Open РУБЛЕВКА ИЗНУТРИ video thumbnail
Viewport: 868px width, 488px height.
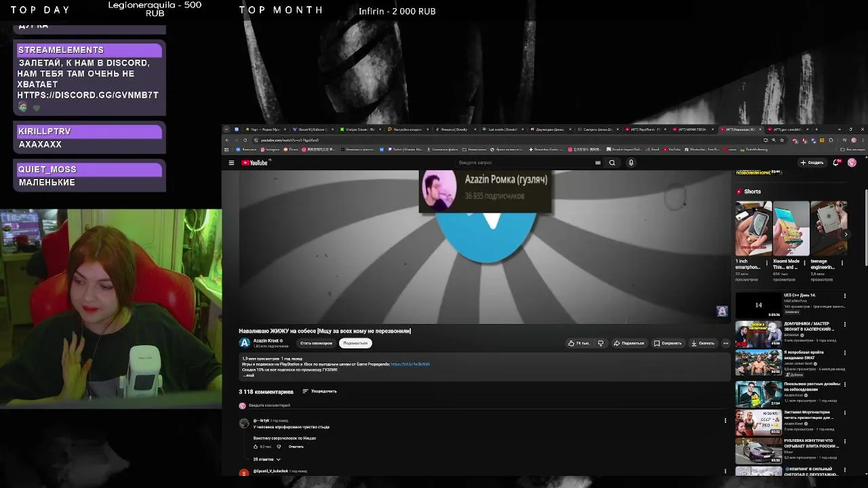click(x=758, y=451)
